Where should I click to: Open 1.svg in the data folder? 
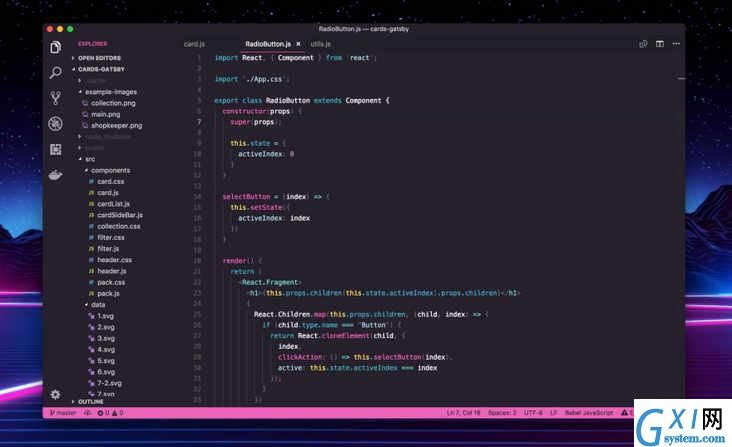point(106,316)
